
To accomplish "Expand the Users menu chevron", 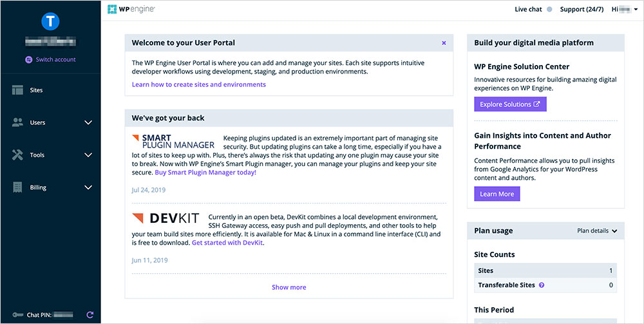I will coord(89,122).
